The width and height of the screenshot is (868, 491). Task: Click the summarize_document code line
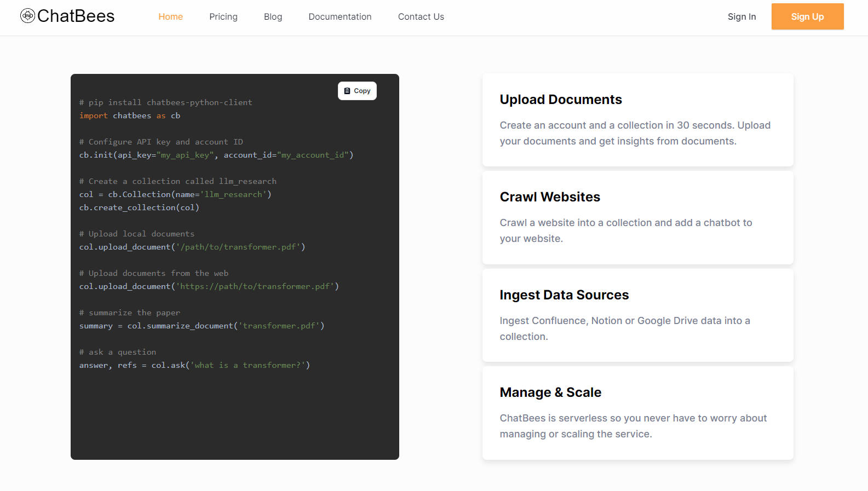point(202,326)
